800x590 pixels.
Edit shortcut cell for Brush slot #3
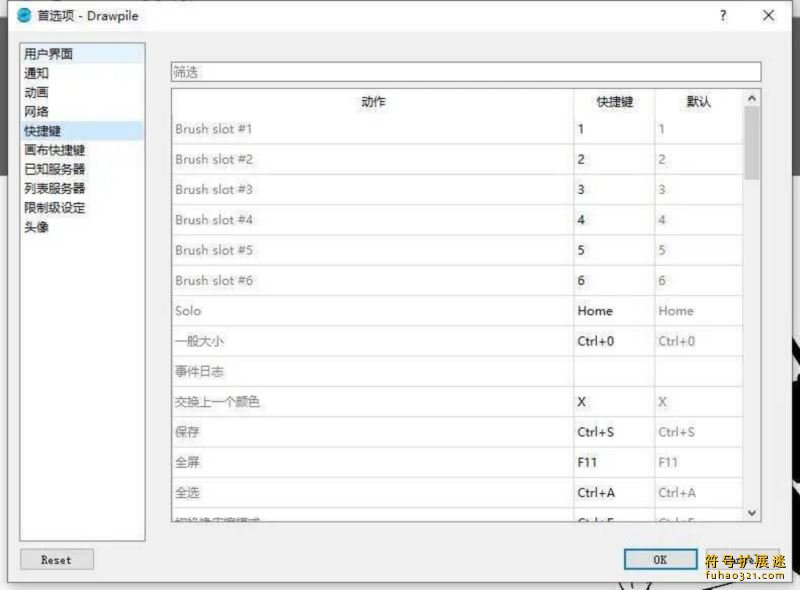tap(614, 189)
